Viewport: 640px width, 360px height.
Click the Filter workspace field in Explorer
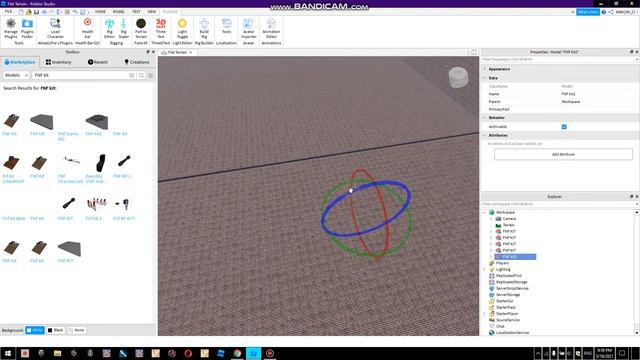(x=558, y=204)
